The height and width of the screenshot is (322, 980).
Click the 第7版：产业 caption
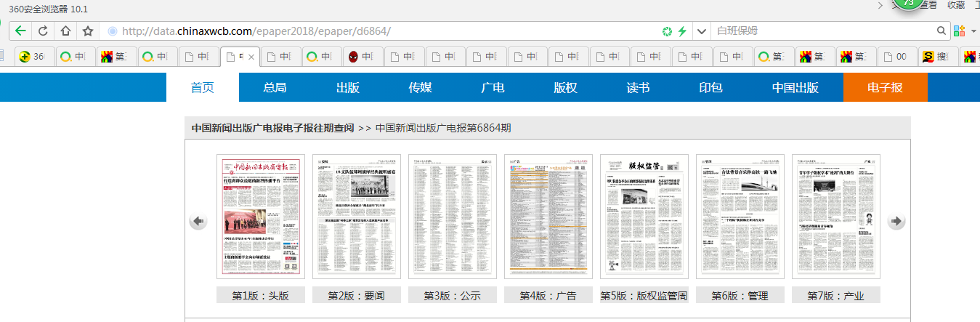[836, 296]
